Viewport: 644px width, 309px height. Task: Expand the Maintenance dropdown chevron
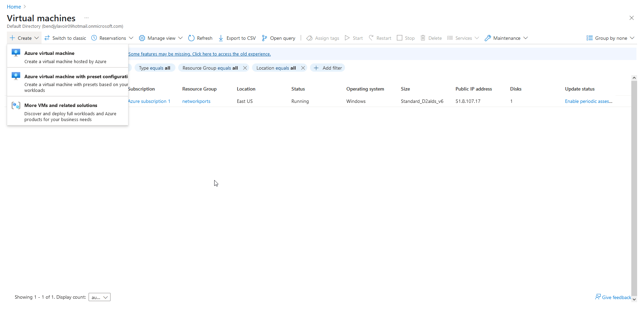(x=526, y=38)
